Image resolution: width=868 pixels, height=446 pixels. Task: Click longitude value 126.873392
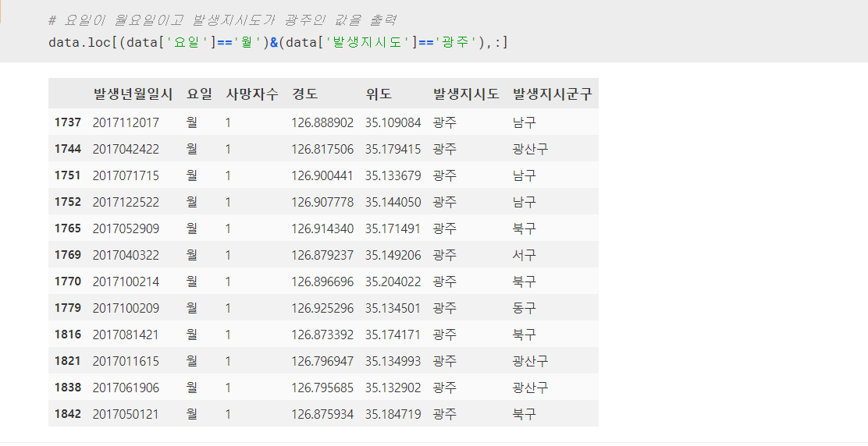click(x=322, y=335)
